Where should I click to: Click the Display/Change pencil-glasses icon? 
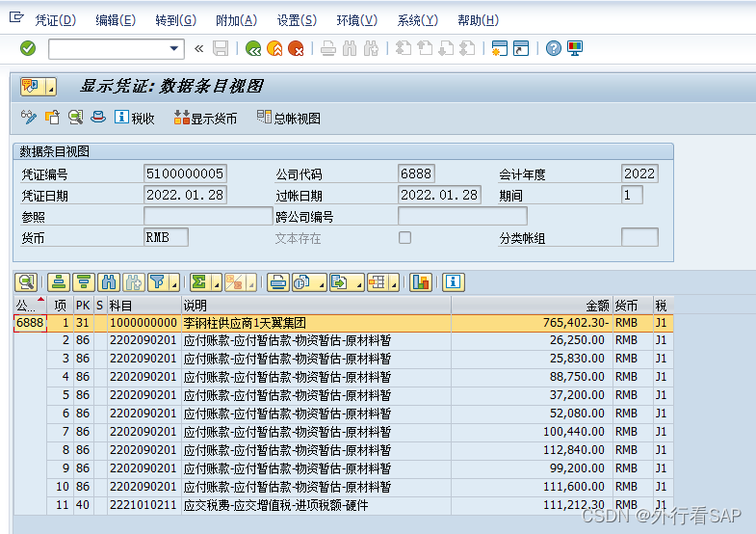click(x=29, y=118)
